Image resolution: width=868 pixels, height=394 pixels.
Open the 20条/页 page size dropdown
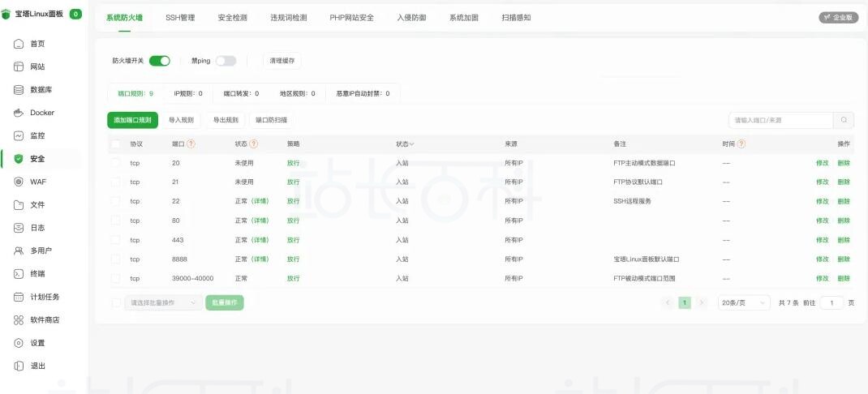coord(744,302)
